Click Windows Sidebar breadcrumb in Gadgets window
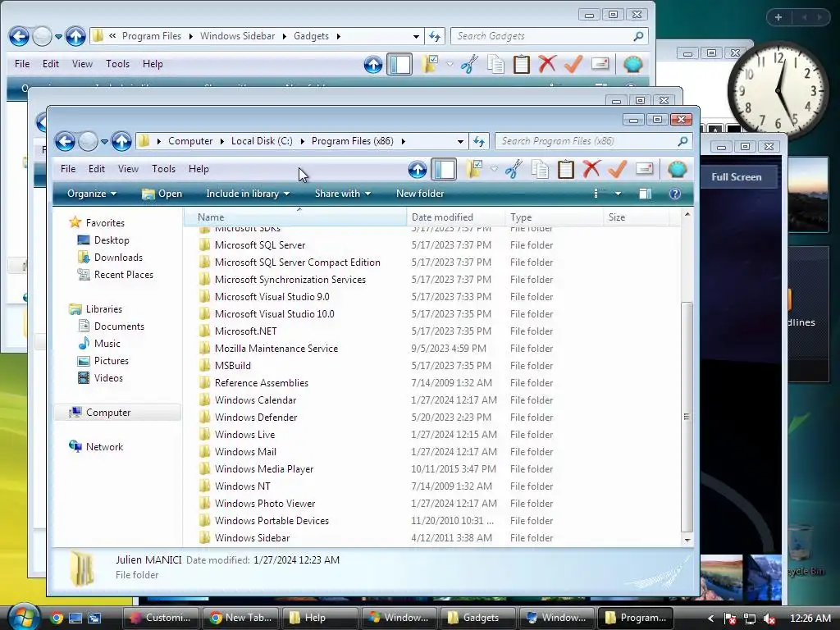This screenshot has height=630, width=840. [238, 36]
